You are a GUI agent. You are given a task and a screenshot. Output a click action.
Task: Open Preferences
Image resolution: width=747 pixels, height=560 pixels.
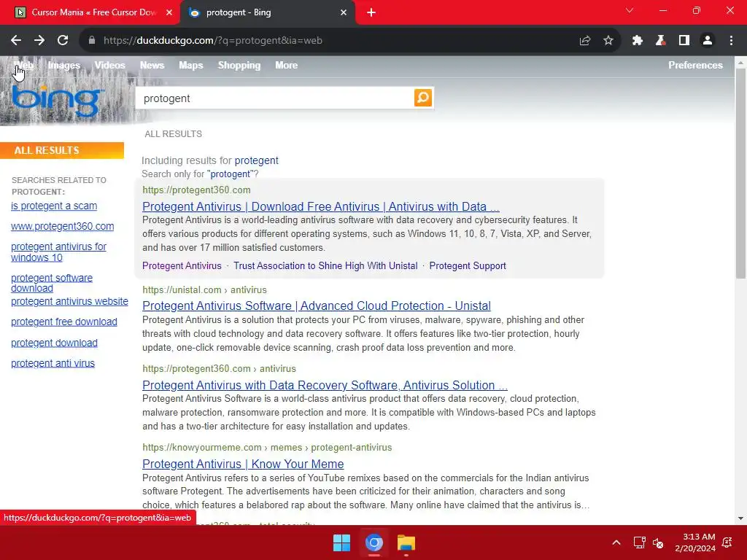click(x=695, y=65)
